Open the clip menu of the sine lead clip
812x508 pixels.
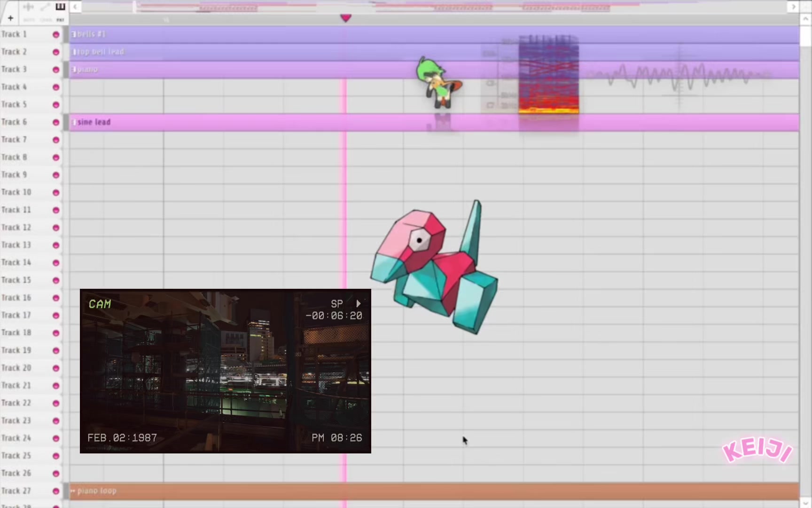(74, 122)
